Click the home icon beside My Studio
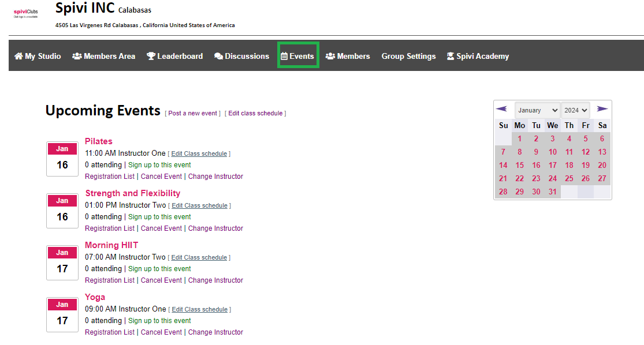The width and height of the screenshot is (644, 345). click(x=18, y=57)
